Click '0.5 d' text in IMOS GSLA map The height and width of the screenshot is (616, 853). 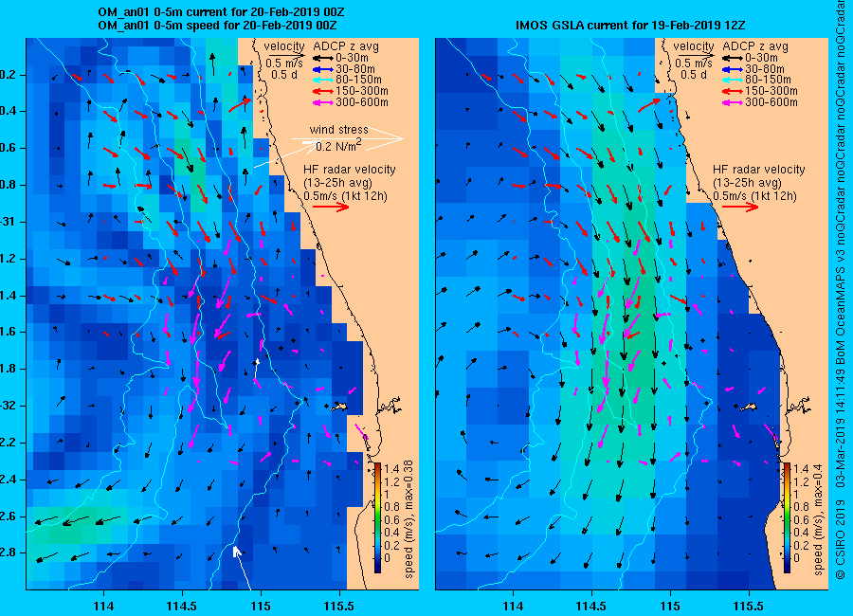(x=694, y=75)
